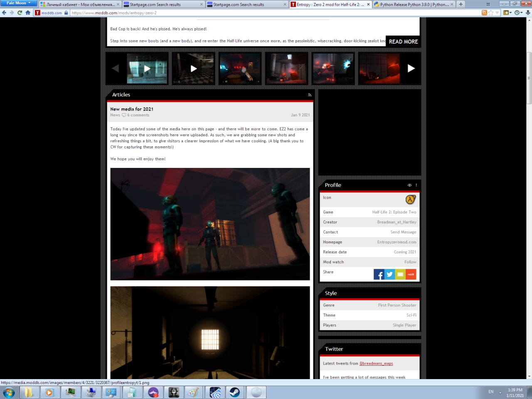Share the mod on Reddit

[x=411, y=274]
